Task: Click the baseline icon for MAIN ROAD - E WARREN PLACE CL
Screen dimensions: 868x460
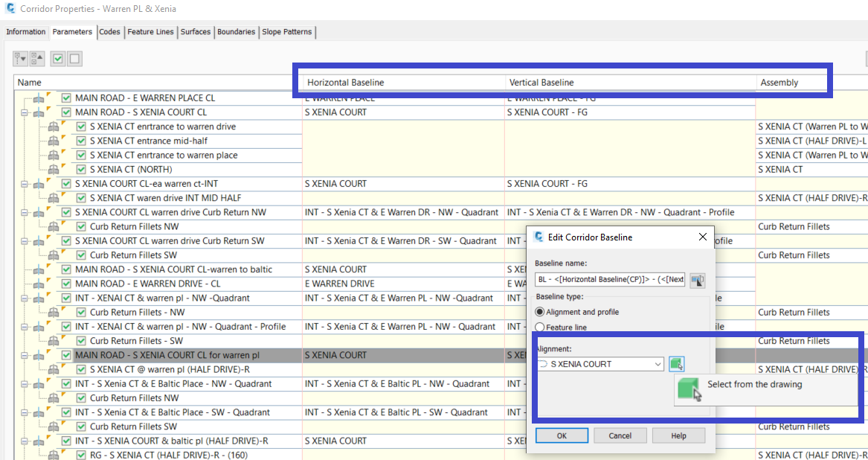Action: [39, 98]
